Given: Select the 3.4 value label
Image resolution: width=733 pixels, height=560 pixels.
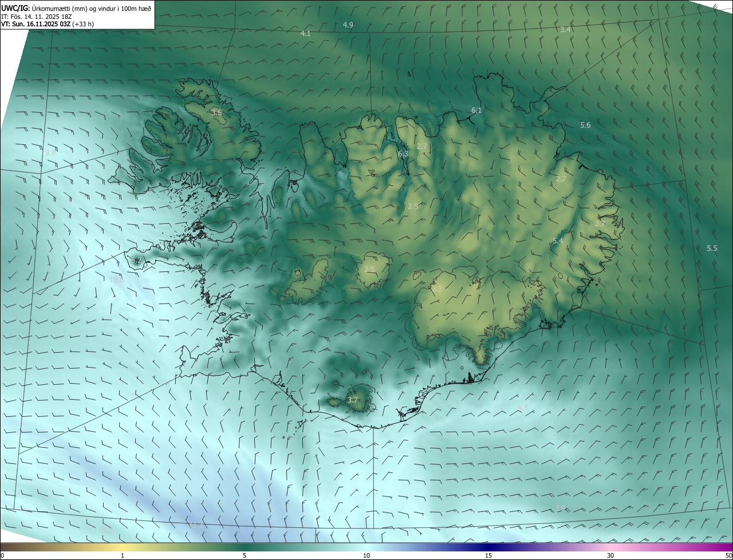Looking at the screenshot, I should pyautogui.click(x=566, y=29).
